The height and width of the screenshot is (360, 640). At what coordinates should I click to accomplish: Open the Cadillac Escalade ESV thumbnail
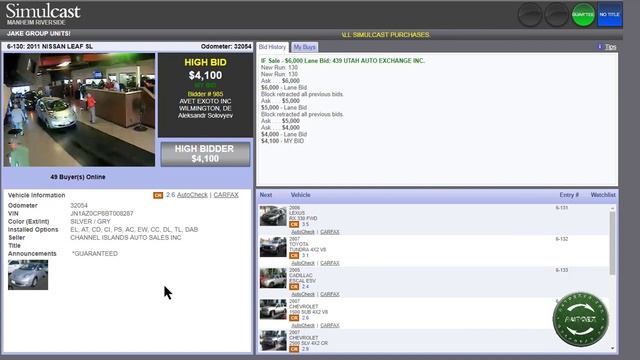[x=273, y=278]
